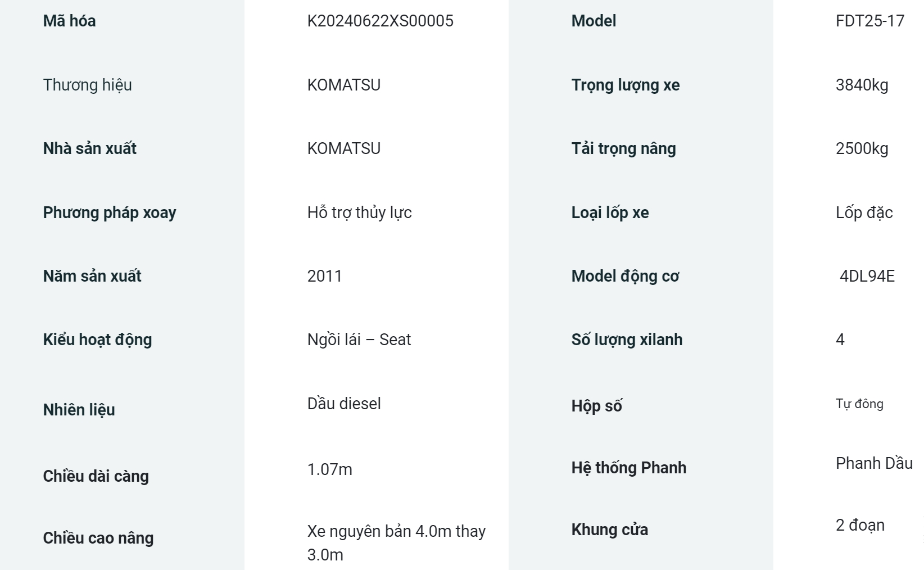The width and height of the screenshot is (924, 570).
Task: Click the Phanh Dầu brake value
Action: coord(874,463)
